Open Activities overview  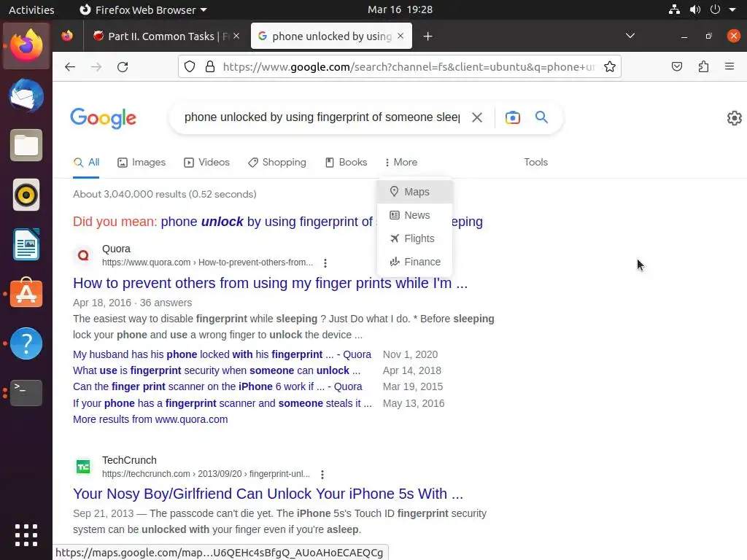pyautogui.click(x=31, y=9)
